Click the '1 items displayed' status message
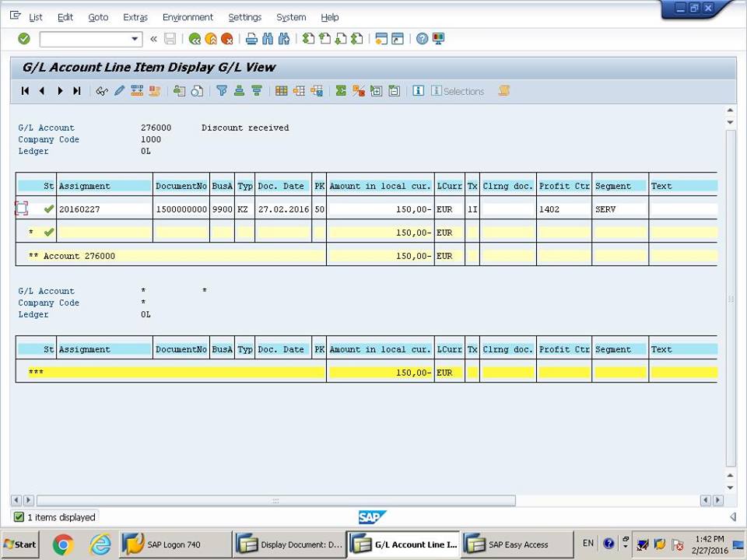Image resolution: width=747 pixels, height=560 pixels. pos(61,517)
